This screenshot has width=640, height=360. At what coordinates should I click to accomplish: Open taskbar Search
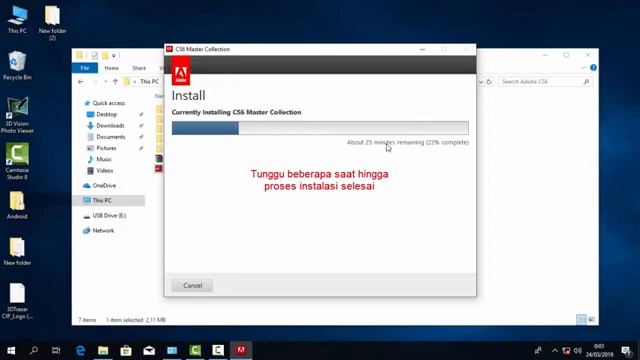(x=34, y=350)
